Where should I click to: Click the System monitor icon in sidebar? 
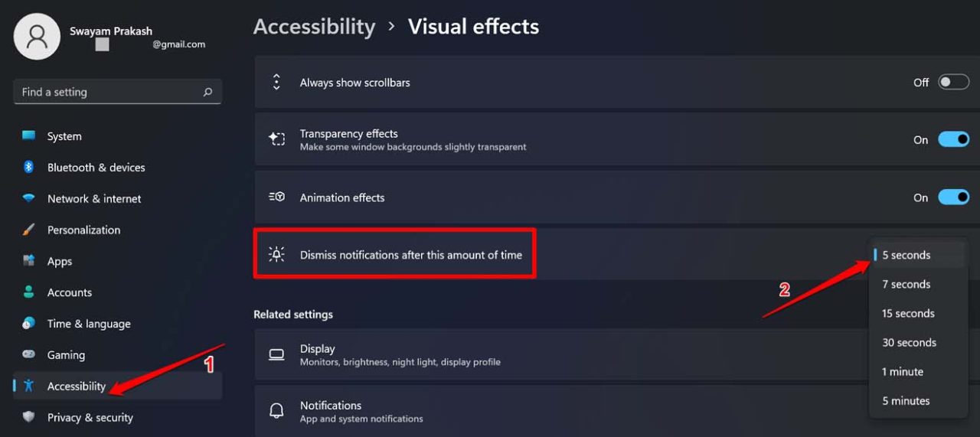click(29, 135)
